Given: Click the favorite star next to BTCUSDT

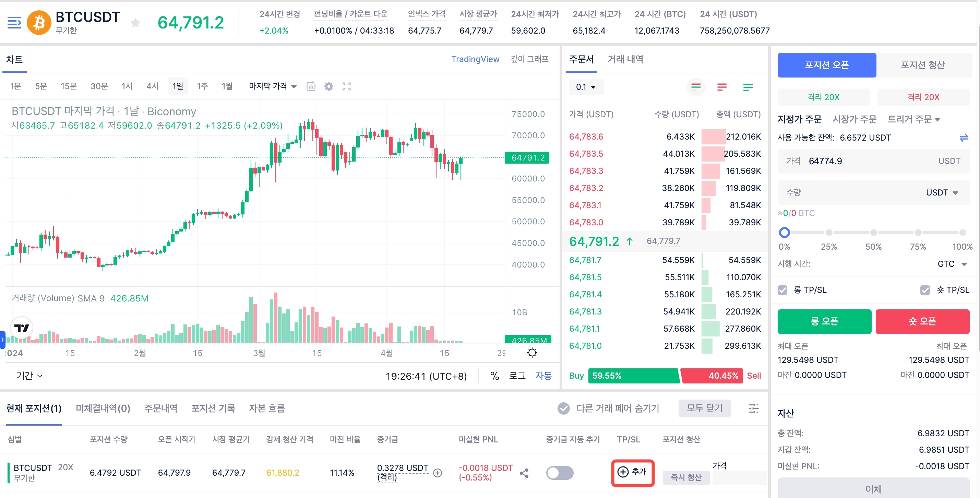Looking at the screenshot, I should [135, 23].
